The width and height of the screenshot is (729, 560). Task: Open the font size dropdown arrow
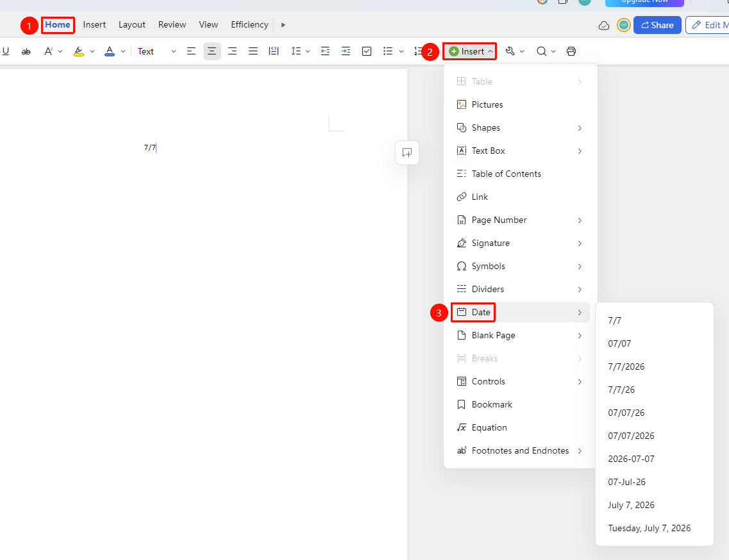[60, 52]
